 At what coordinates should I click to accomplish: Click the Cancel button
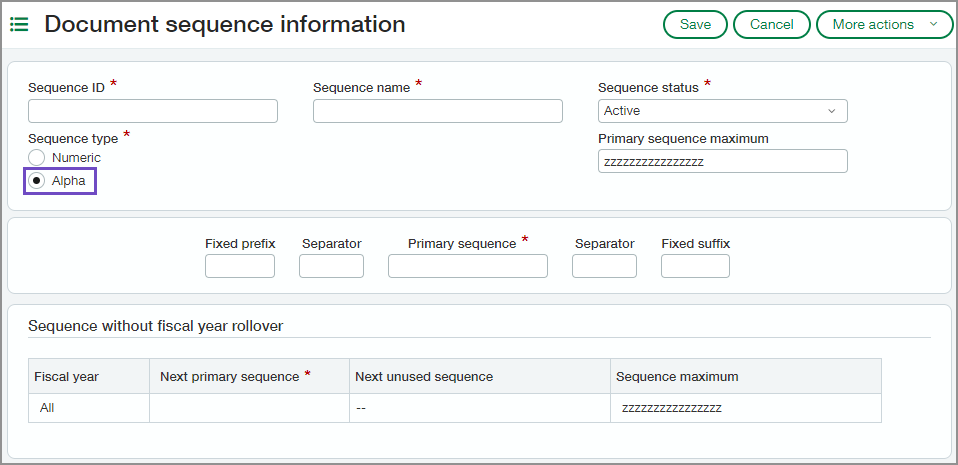point(771,25)
